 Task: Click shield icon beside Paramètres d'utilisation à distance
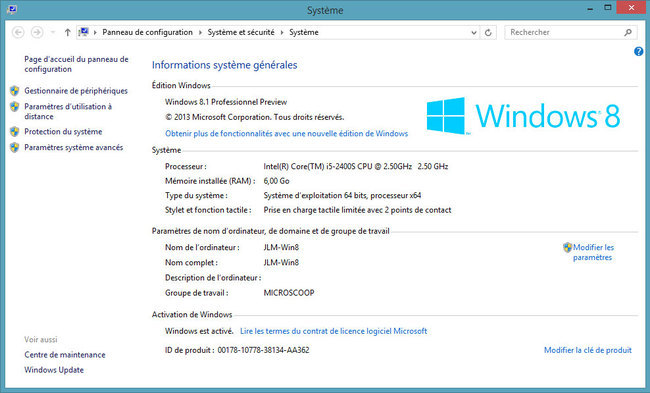15,107
